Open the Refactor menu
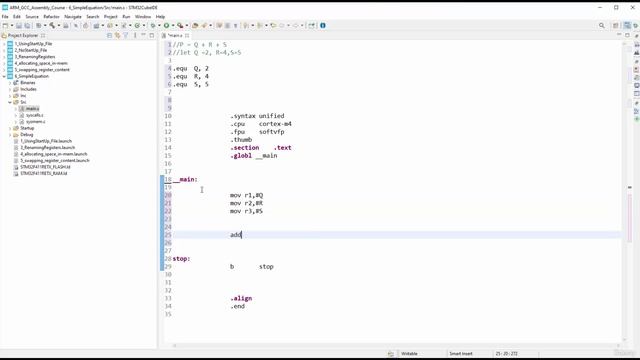This screenshot has width=640, height=360. click(x=51, y=17)
